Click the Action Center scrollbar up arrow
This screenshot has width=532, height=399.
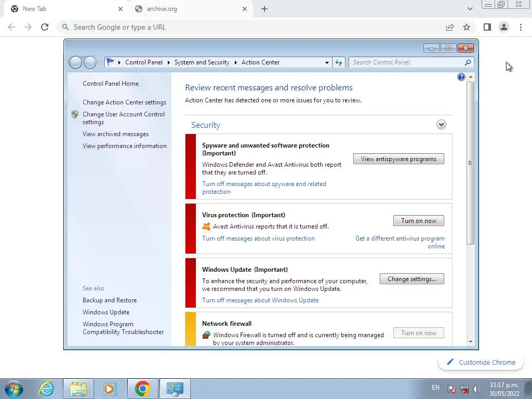point(471,77)
